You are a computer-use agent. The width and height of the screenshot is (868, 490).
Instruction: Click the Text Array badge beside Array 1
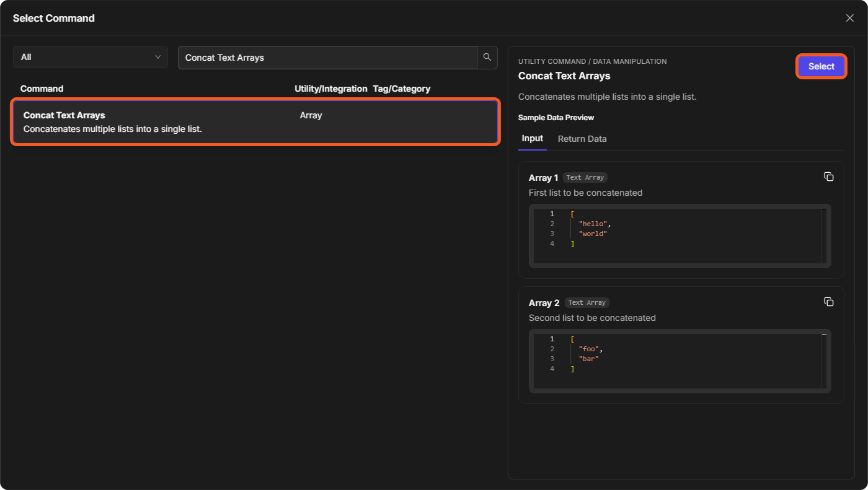tap(585, 177)
